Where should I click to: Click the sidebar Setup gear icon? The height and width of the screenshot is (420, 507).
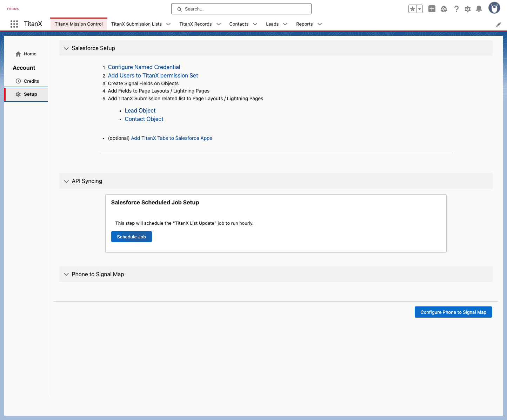coord(18,94)
